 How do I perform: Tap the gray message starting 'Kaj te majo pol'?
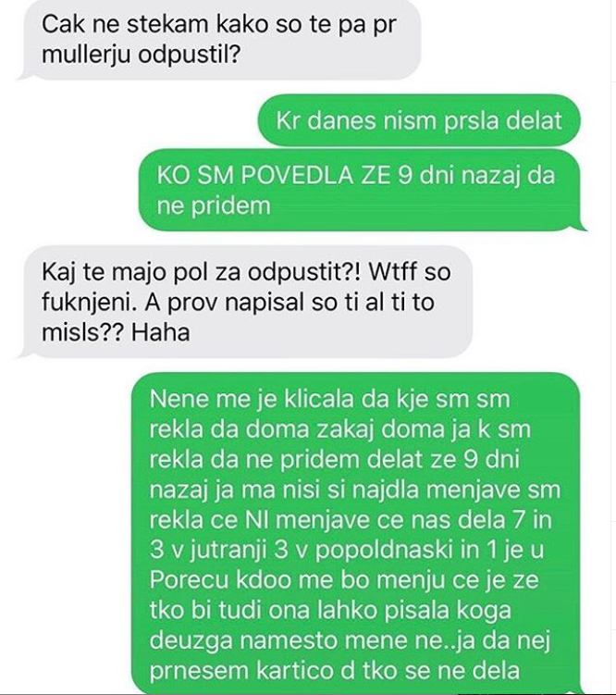point(245,302)
